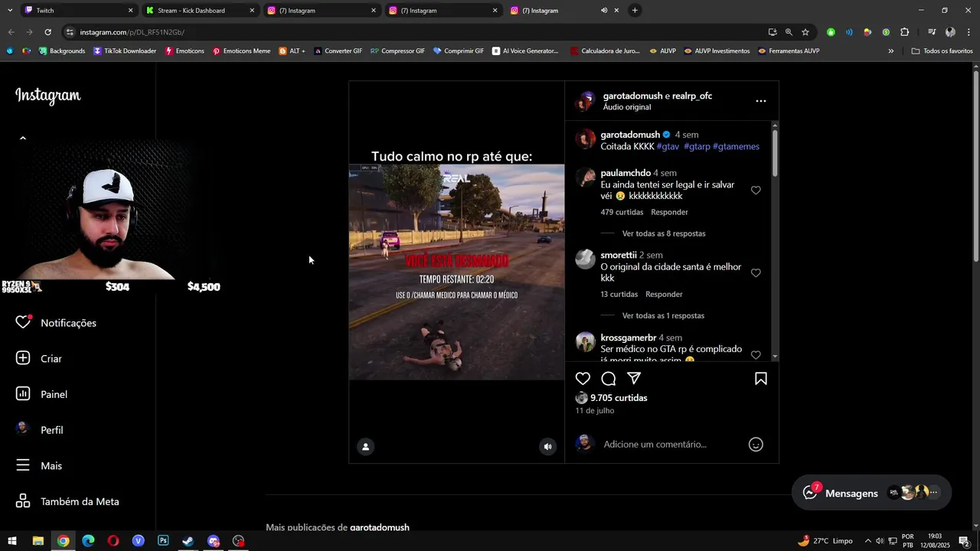Open Photoshop from the taskbar

pyautogui.click(x=163, y=541)
